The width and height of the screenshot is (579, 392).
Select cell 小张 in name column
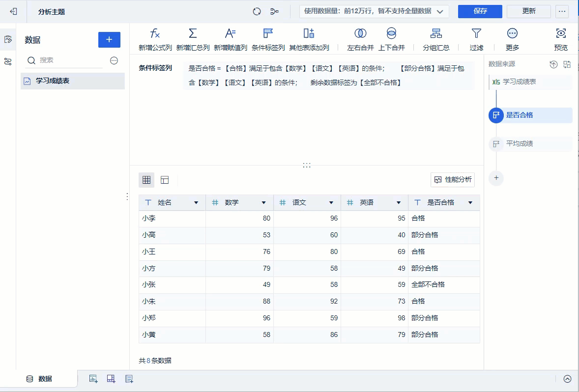click(x=172, y=284)
